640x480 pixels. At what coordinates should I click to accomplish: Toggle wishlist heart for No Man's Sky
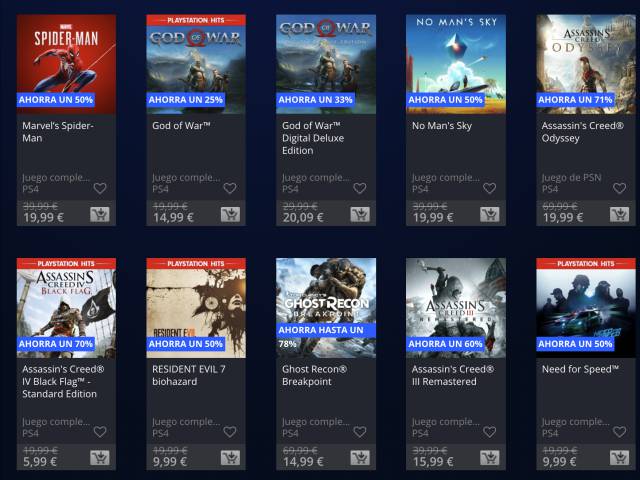[489, 188]
